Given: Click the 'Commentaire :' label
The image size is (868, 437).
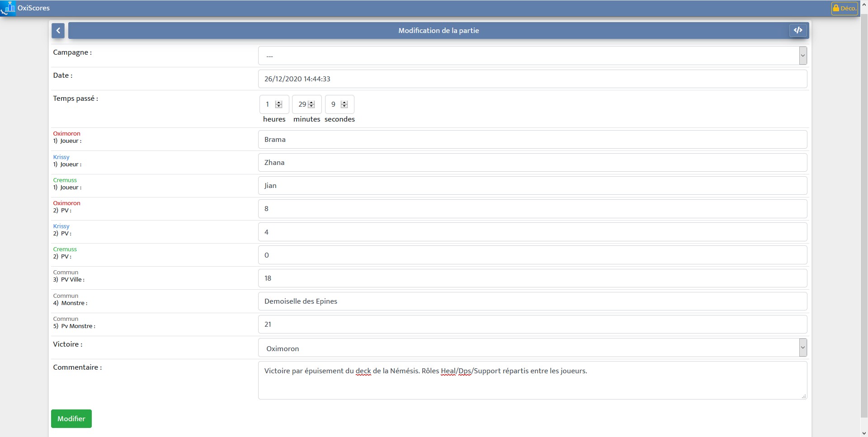Looking at the screenshot, I should (77, 367).
